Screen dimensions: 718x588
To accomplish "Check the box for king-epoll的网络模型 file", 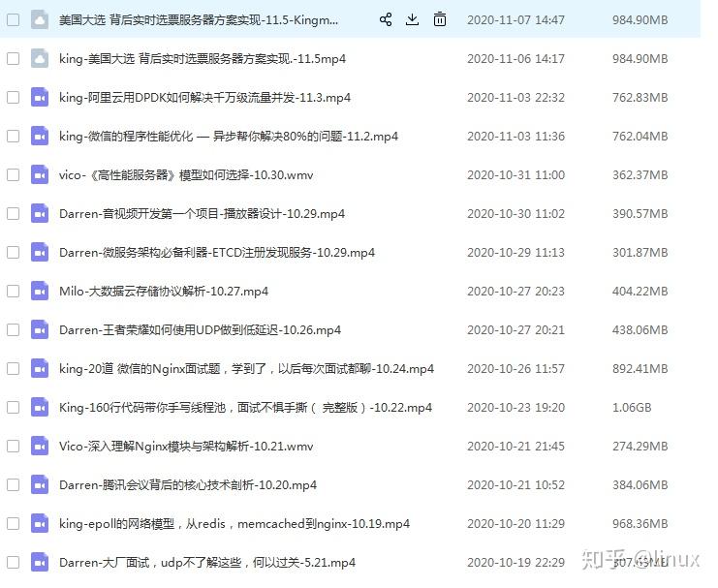I will point(14,523).
